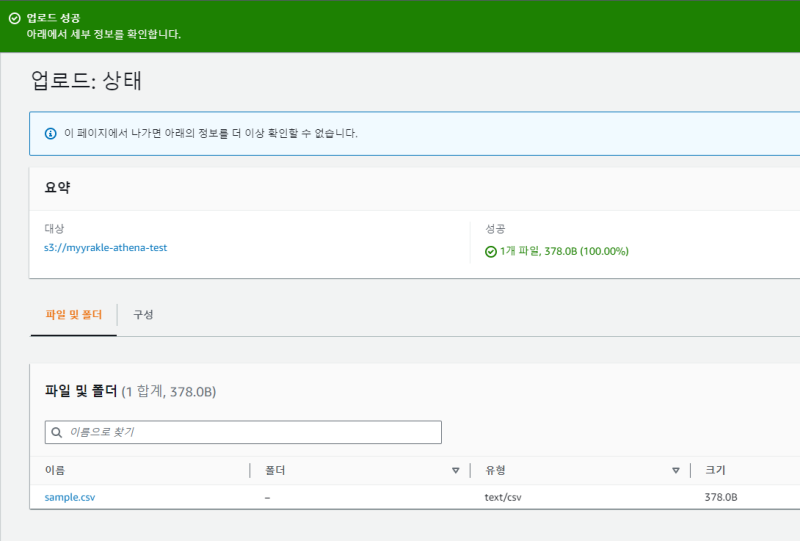This screenshot has height=541, width=800.
Task: Click the 업로드 성공 banner title
Action: pyautogui.click(x=54, y=18)
